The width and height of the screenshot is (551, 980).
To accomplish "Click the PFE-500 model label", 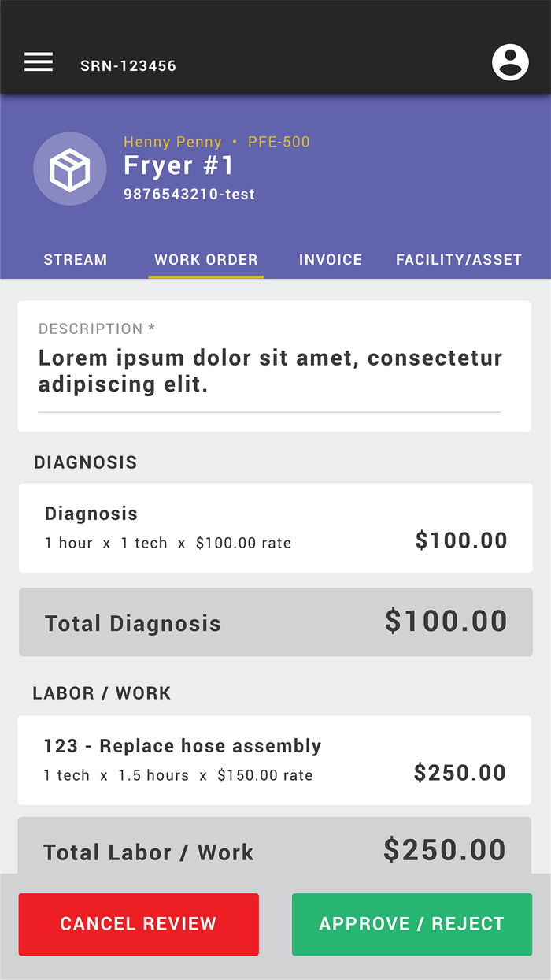I will (x=279, y=143).
